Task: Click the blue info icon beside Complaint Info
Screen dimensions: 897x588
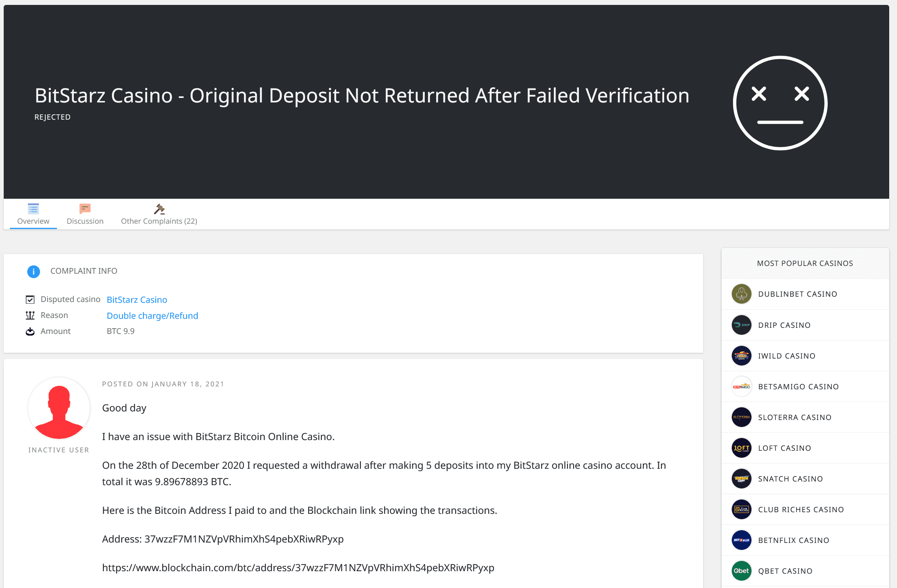Action: (34, 271)
